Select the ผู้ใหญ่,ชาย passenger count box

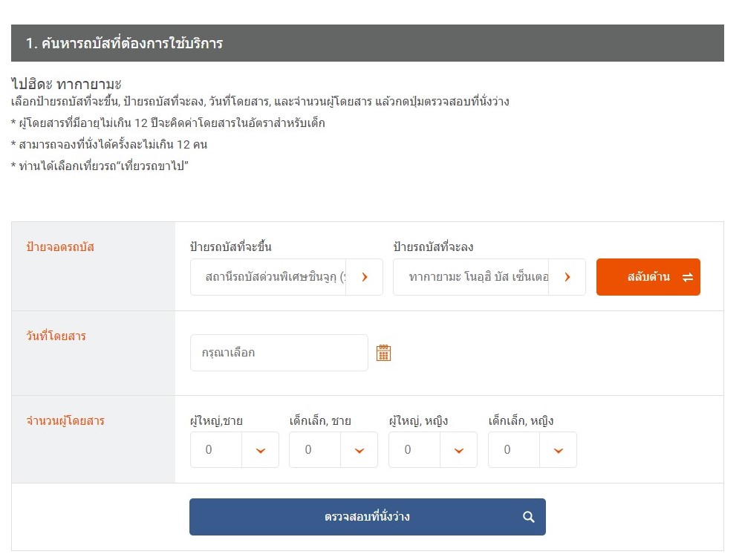tap(216, 450)
